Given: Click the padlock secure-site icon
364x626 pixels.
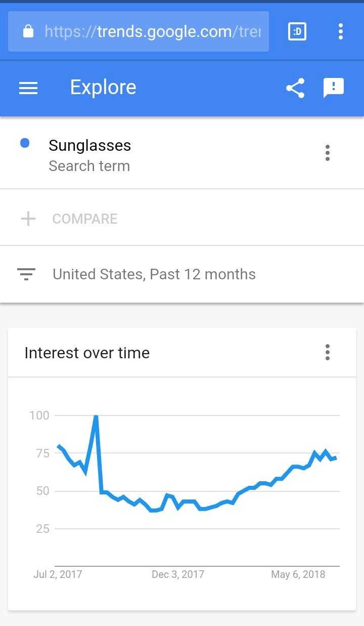Looking at the screenshot, I should click(29, 32).
